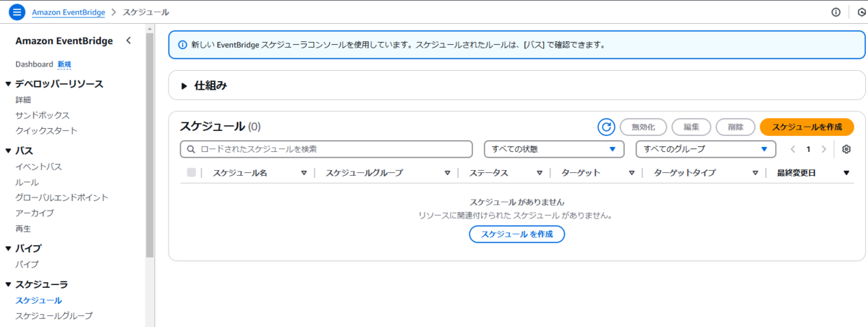Click the 編集 button

pos(692,127)
